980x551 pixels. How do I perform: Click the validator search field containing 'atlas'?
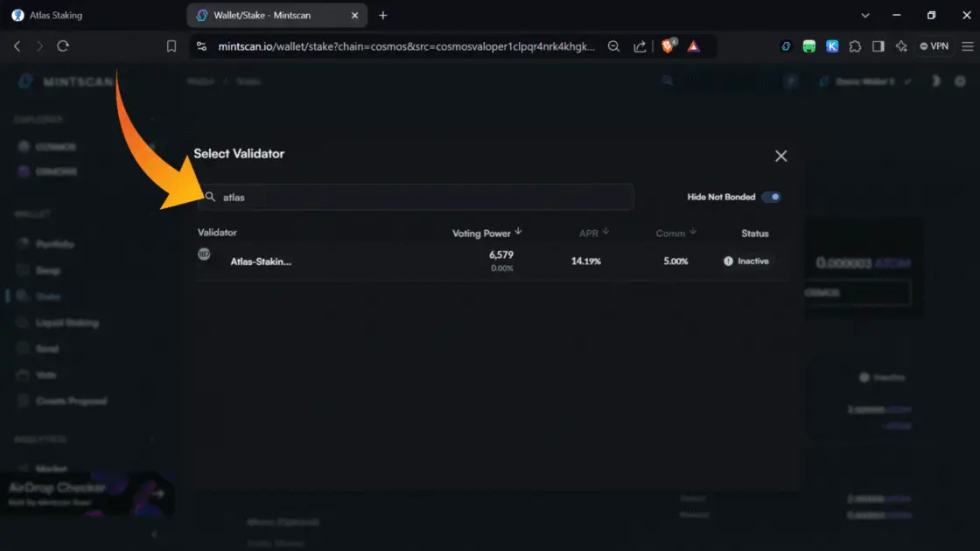[x=420, y=197]
